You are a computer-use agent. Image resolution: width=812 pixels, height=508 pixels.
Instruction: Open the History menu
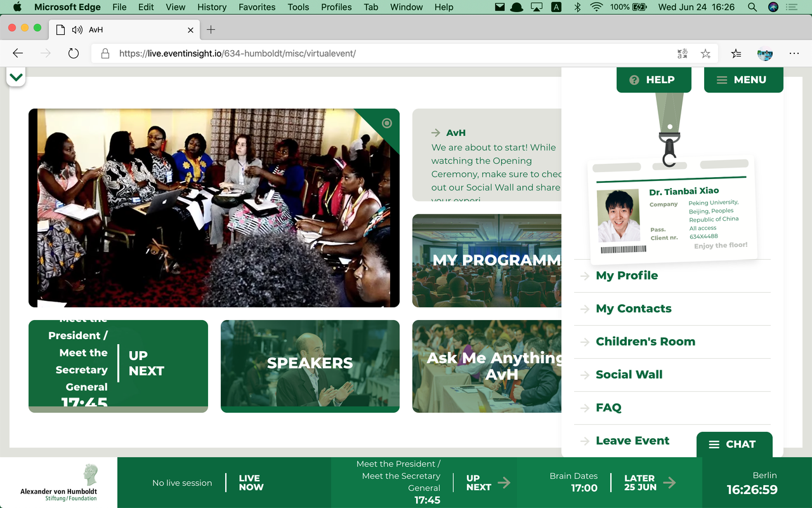coord(212,7)
